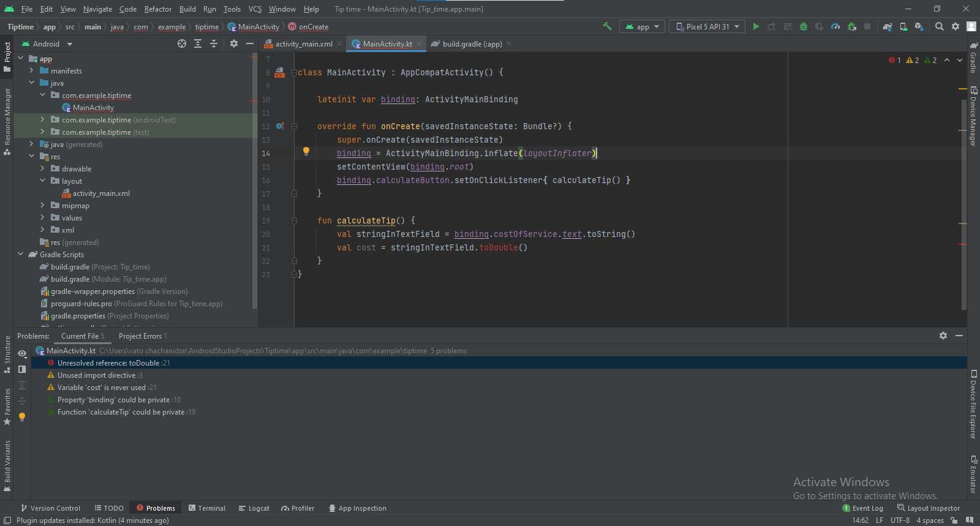This screenshot has width=980, height=526.
Task: Collapse the res folder
Action: pyautogui.click(x=32, y=156)
